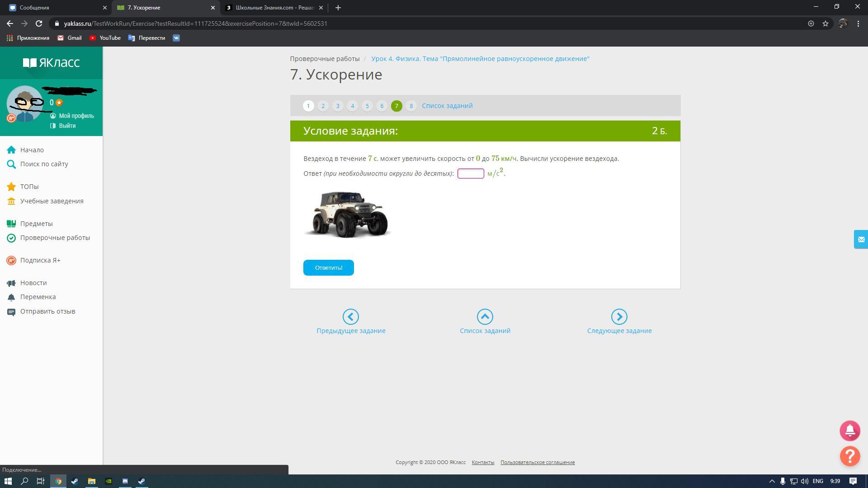Show hidden system tray icons
Viewport: 868px width, 488px height.
[x=772, y=481]
